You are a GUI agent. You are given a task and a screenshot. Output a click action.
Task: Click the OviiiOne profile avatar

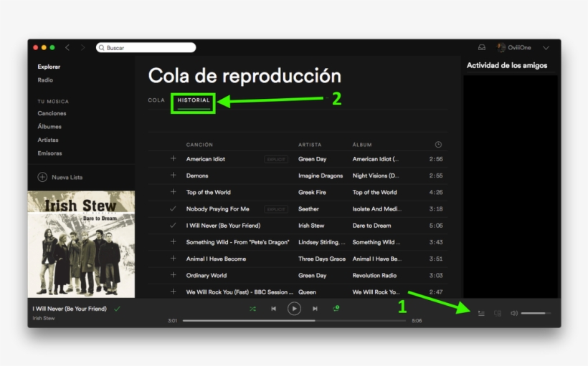[501, 47]
